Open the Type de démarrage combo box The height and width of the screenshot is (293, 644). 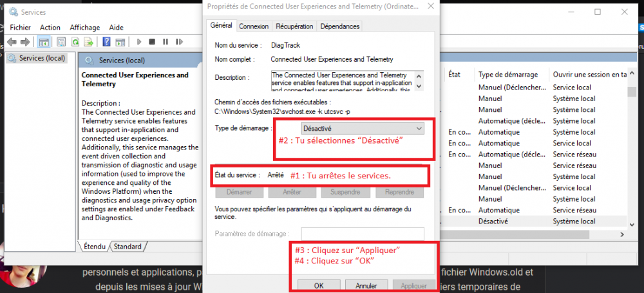[x=362, y=129]
